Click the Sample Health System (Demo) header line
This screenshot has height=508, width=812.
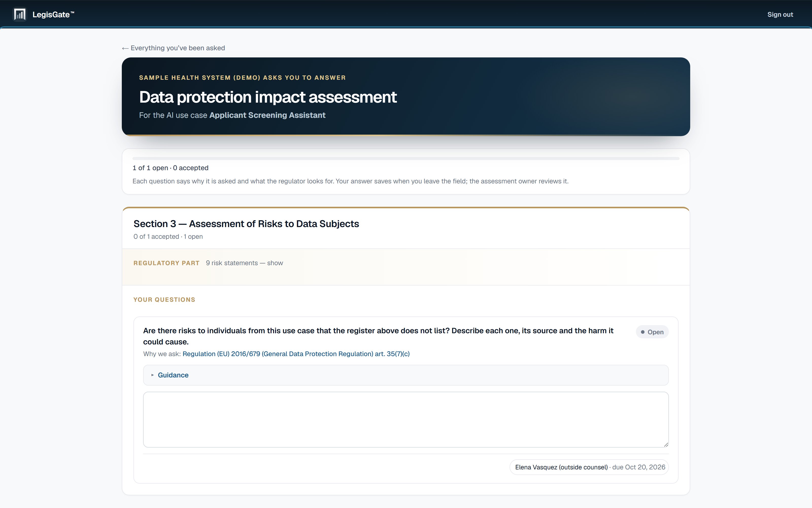click(242, 78)
